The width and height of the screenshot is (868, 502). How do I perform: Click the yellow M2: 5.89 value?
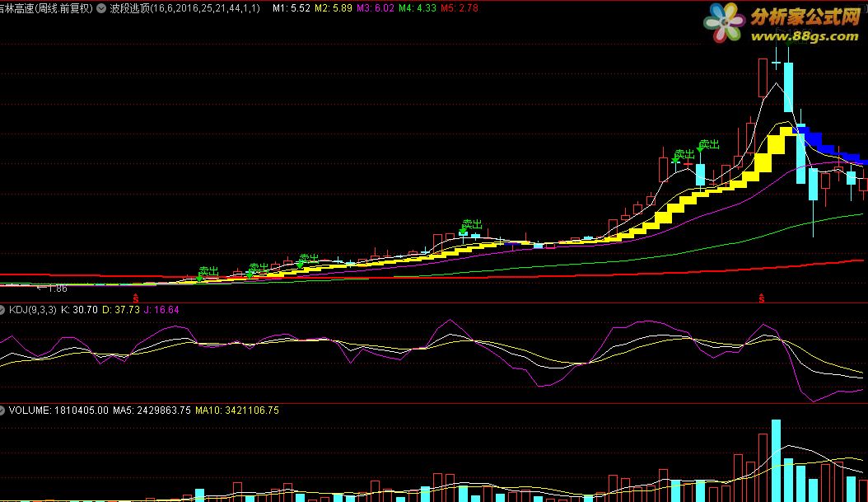tap(334, 8)
